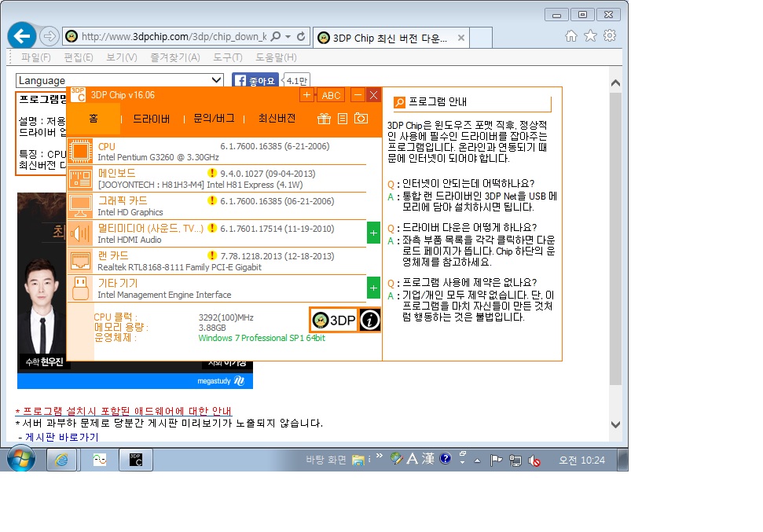This screenshot has height=532, width=763.
Task: Click the network icon in system tray
Action: [x=515, y=460]
